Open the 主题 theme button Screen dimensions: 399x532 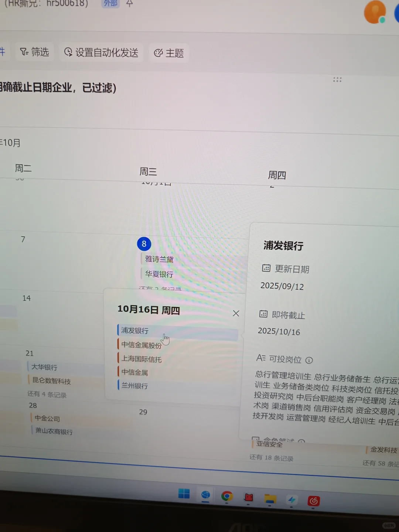169,53
